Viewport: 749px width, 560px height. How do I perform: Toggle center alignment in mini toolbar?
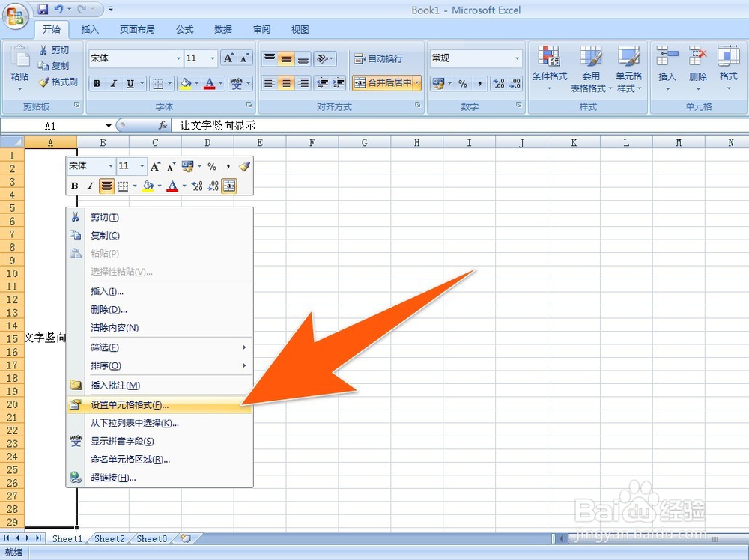click(x=106, y=186)
